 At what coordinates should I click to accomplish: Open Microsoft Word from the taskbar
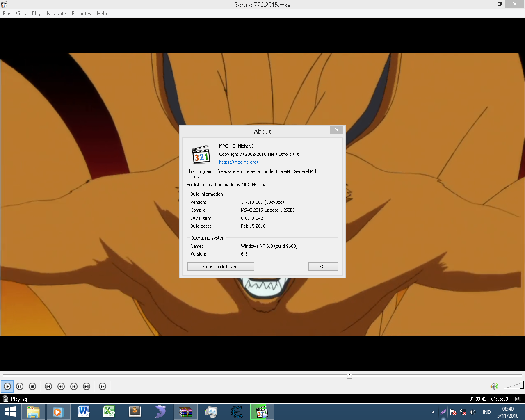click(84, 412)
